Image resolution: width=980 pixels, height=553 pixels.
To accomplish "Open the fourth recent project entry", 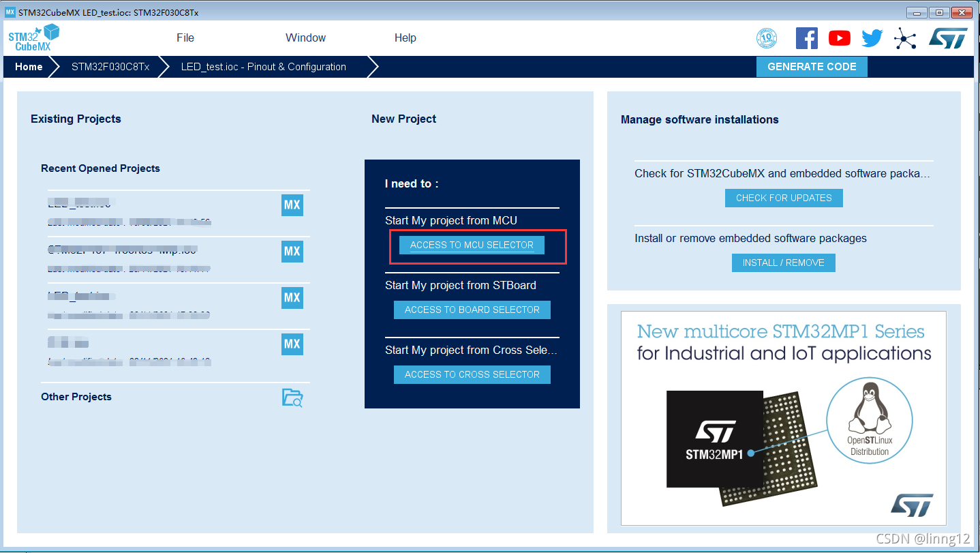I will (179, 353).
